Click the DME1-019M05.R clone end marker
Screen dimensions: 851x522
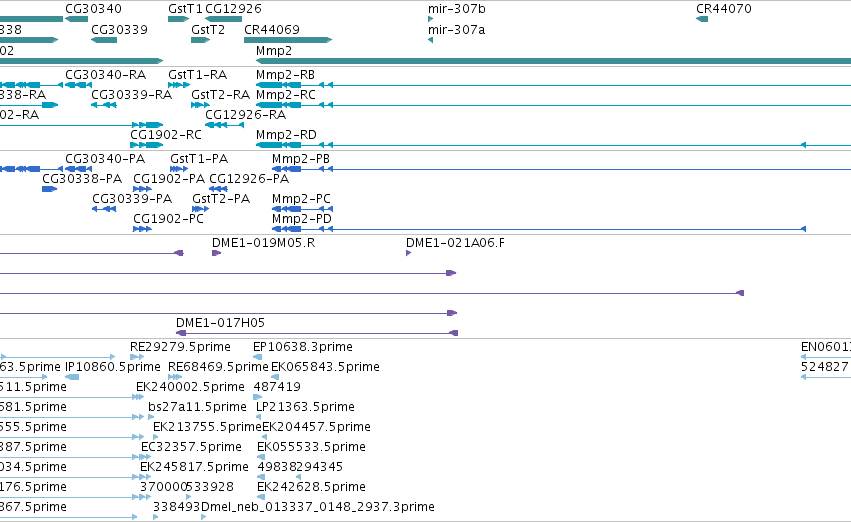217,253
